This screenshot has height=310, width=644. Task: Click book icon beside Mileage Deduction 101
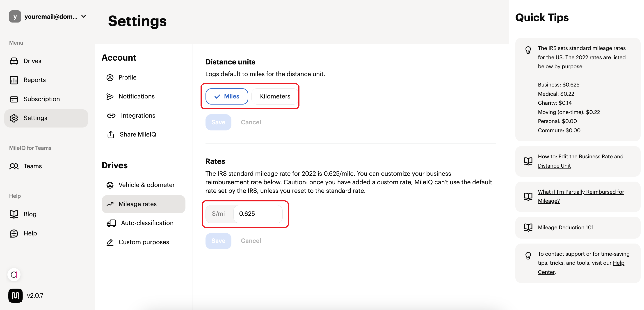click(528, 228)
